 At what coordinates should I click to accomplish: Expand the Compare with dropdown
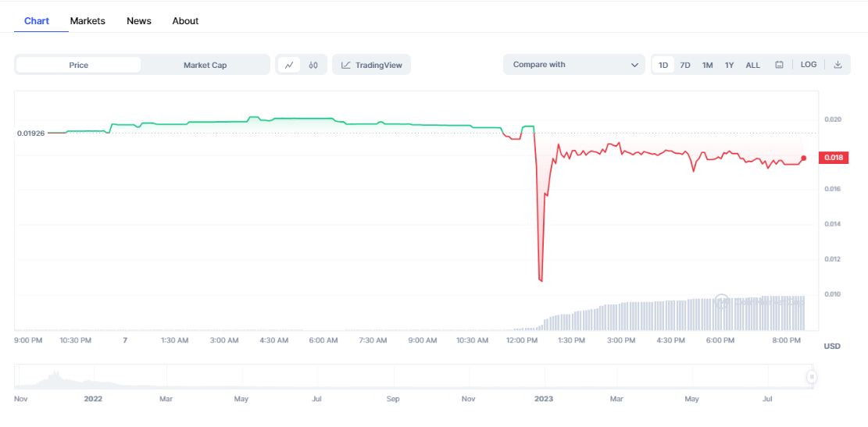point(574,65)
